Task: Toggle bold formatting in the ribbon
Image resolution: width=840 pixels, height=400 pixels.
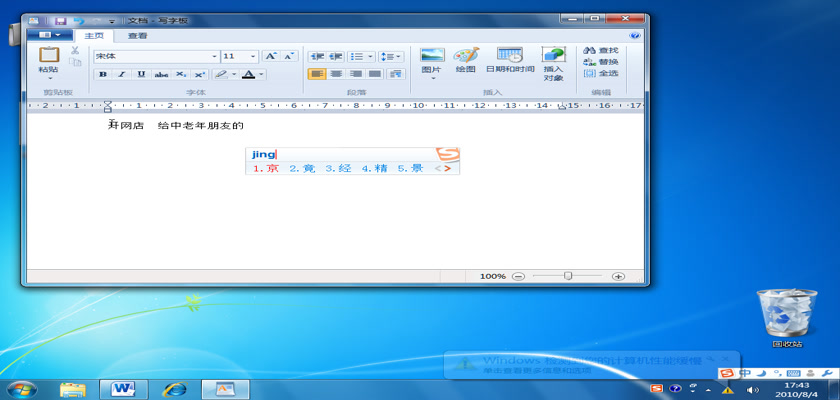Action: pyautogui.click(x=102, y=74)
